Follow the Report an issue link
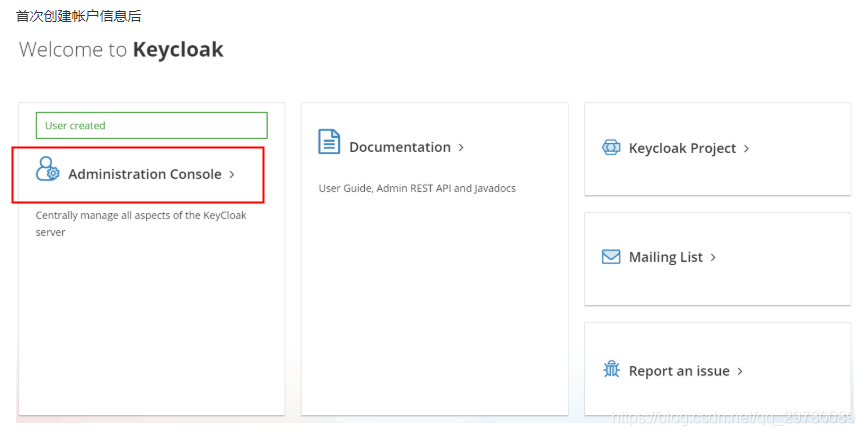 tap(679, 371)
